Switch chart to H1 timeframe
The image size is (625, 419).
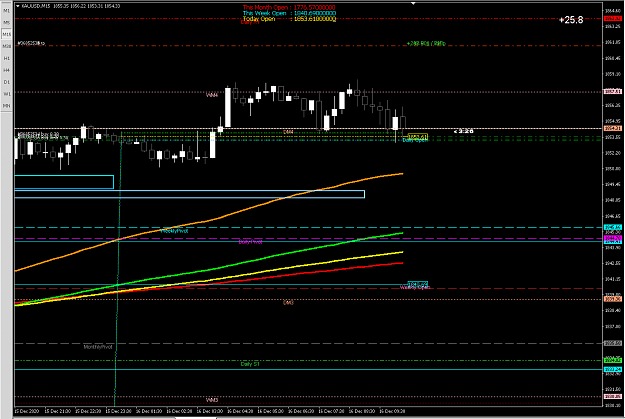pos(6,59)
